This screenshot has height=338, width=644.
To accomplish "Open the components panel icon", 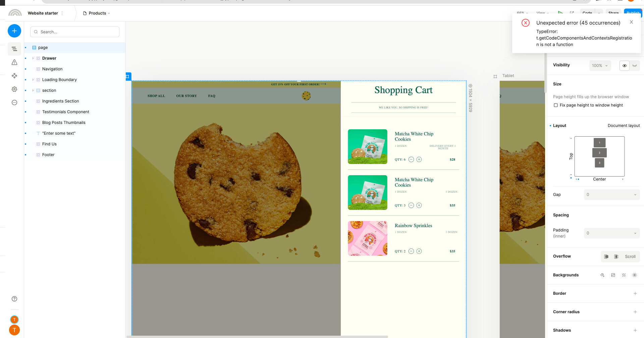I will [14, 76].
